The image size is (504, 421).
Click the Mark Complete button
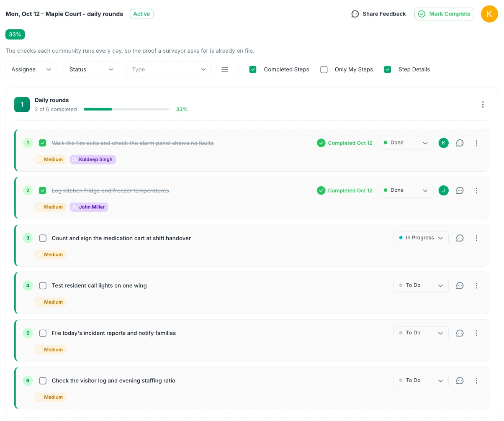[444, 14]
